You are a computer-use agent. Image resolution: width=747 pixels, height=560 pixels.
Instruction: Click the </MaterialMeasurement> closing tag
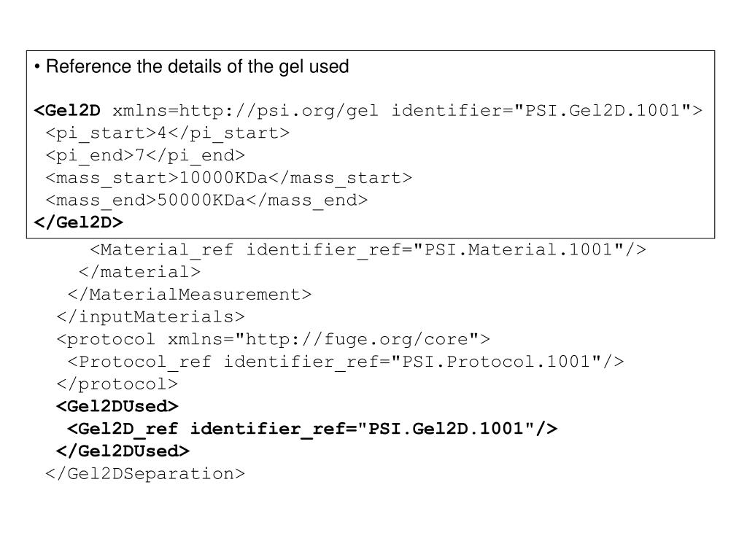click(190, 295)
